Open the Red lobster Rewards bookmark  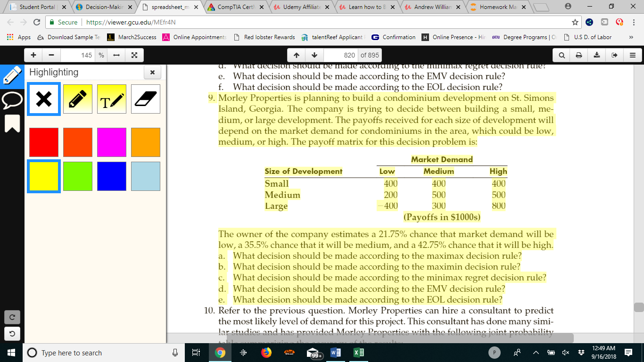265,37
